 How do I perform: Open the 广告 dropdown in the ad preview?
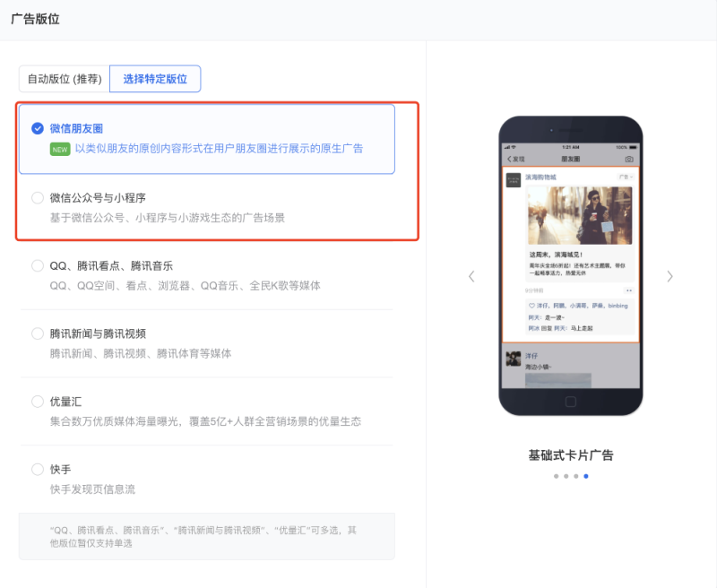tap(626, 177)
